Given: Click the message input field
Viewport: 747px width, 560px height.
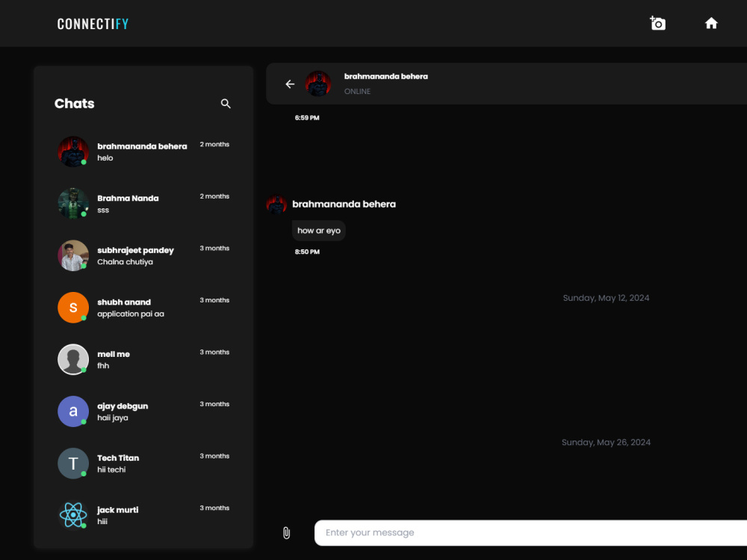Looking at the screenshot, I should [x=530, y=532].
